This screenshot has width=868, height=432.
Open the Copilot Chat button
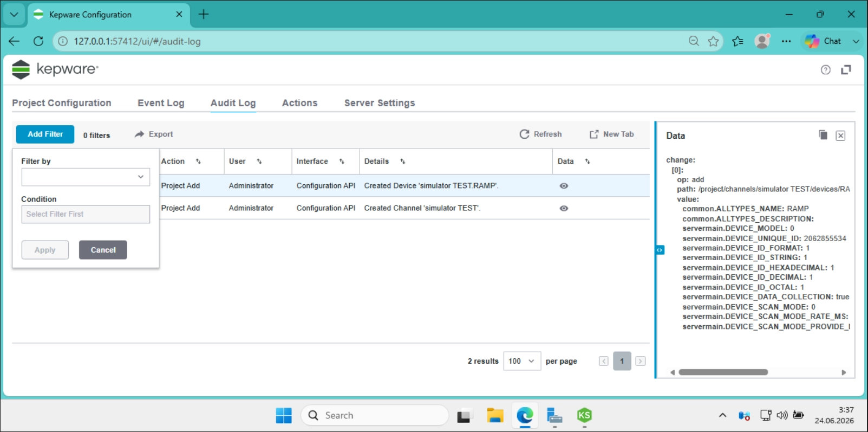[x=823, y=41]
